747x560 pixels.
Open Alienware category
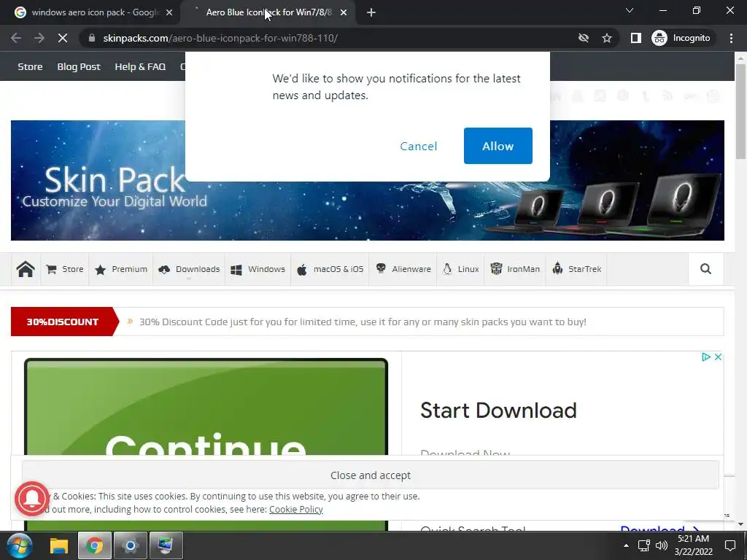pos(403,269)
